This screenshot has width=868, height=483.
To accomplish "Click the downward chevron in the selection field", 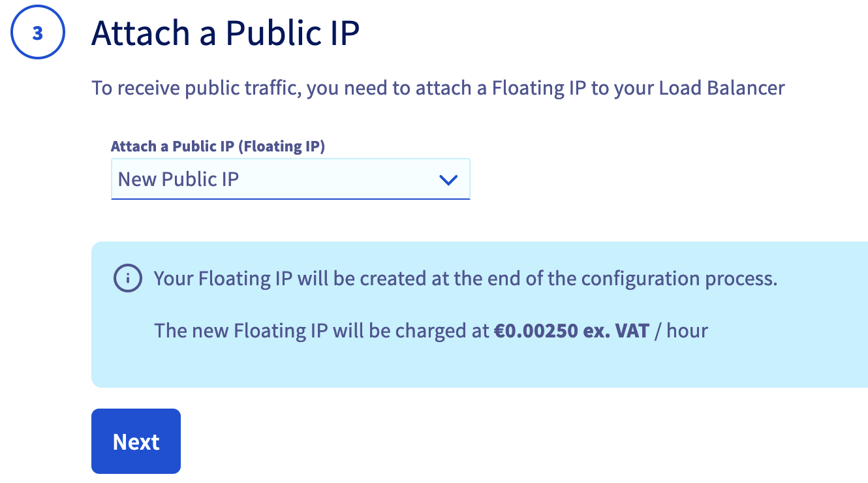I will [x=449, y=179].
